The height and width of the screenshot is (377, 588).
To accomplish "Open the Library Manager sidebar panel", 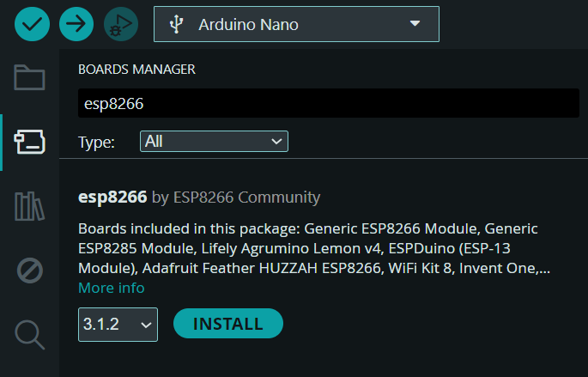I will pyautogui.click(x=29, y=206).
